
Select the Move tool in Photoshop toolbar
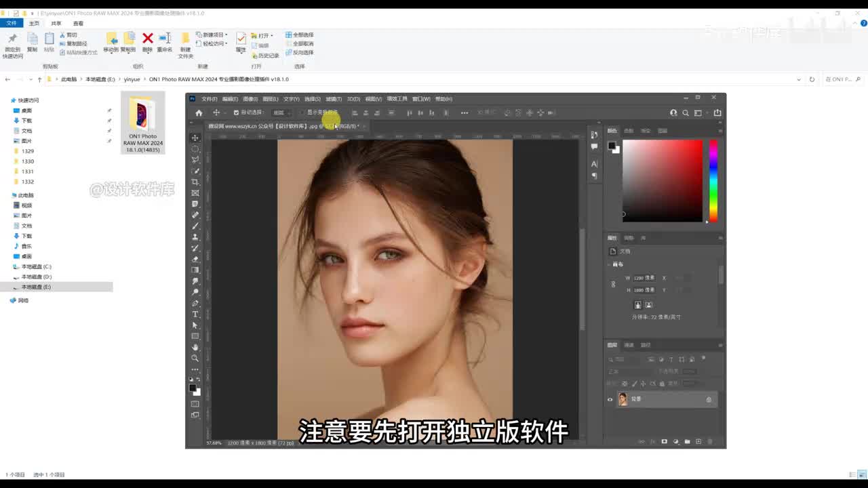coord(195,138)
